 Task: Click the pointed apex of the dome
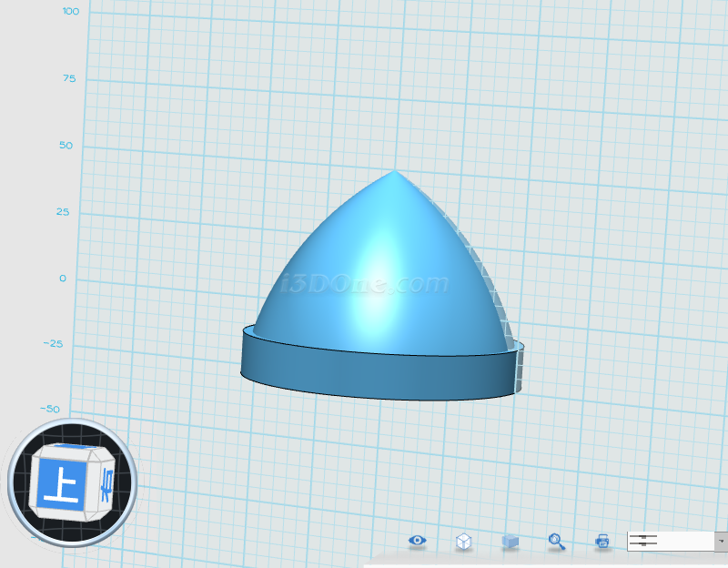coord(393,172)
